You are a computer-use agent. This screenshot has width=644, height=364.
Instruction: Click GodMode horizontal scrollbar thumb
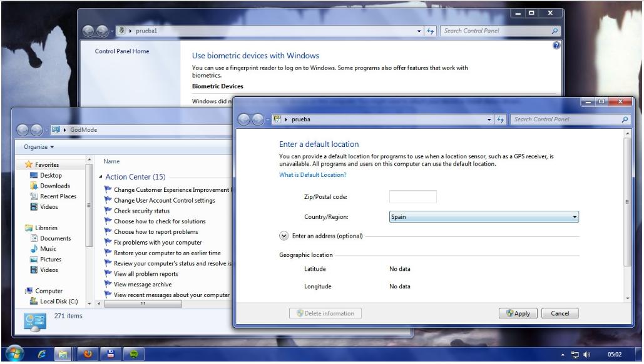click(x=143, y=304)
